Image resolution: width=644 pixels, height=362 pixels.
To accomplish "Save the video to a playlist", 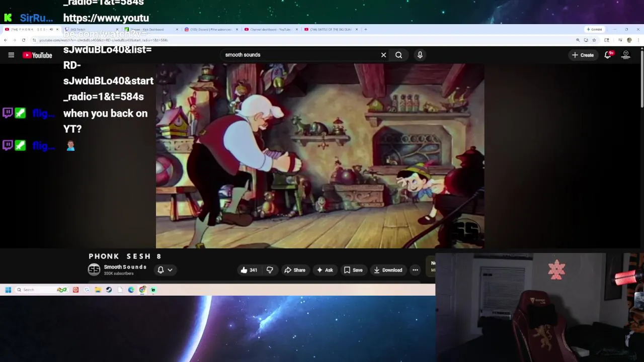I will 353,270.
